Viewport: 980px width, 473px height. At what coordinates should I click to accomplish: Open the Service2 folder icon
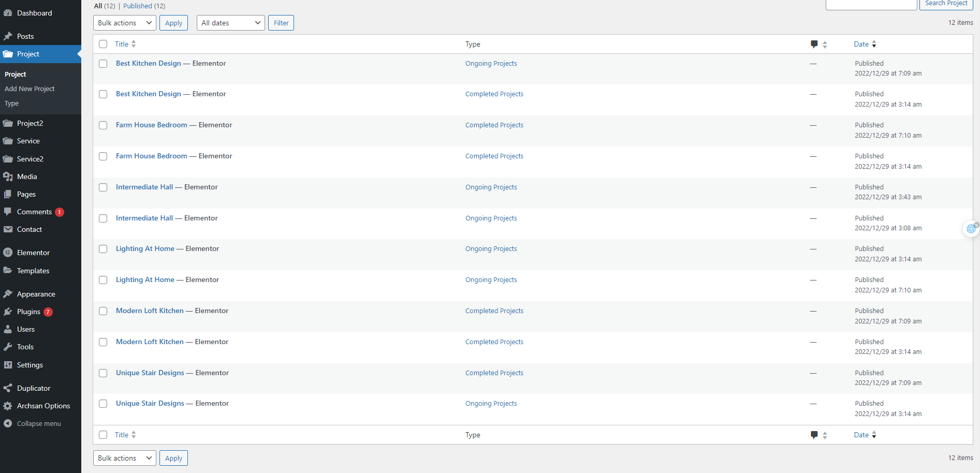(x=8, y=159)
